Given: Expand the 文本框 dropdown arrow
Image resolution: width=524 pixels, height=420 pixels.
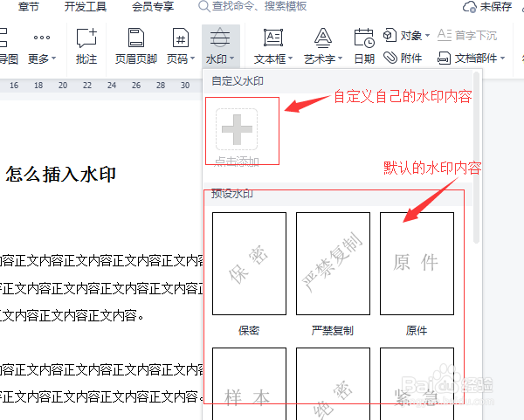Looking at the screenshot, I should (x=290, y=59).
